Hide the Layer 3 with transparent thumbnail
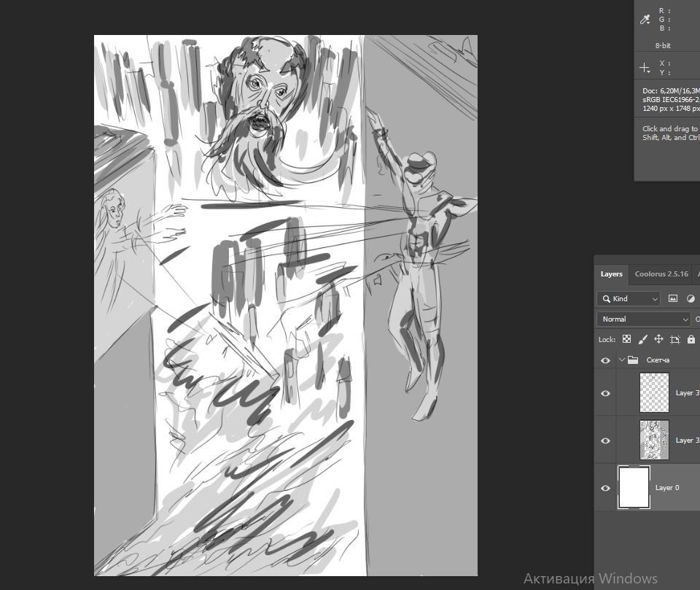This screenshot has width=700, height=590. [605, 394]
